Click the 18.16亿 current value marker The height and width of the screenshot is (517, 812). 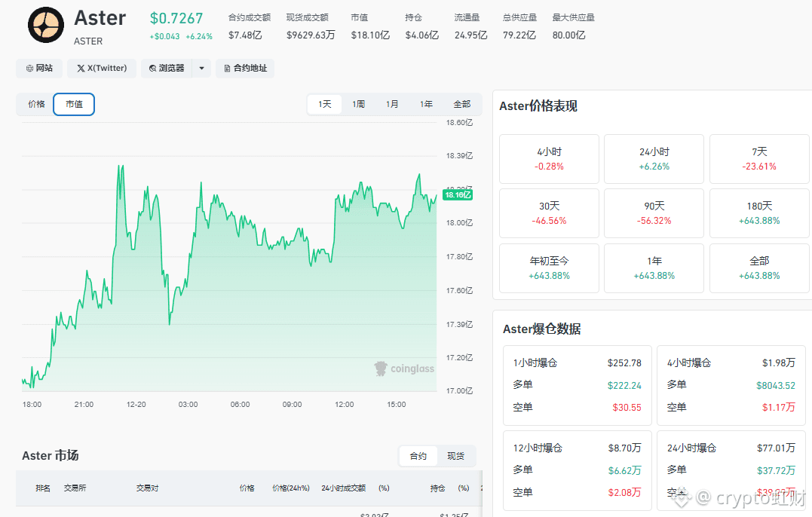click(458, 195)
